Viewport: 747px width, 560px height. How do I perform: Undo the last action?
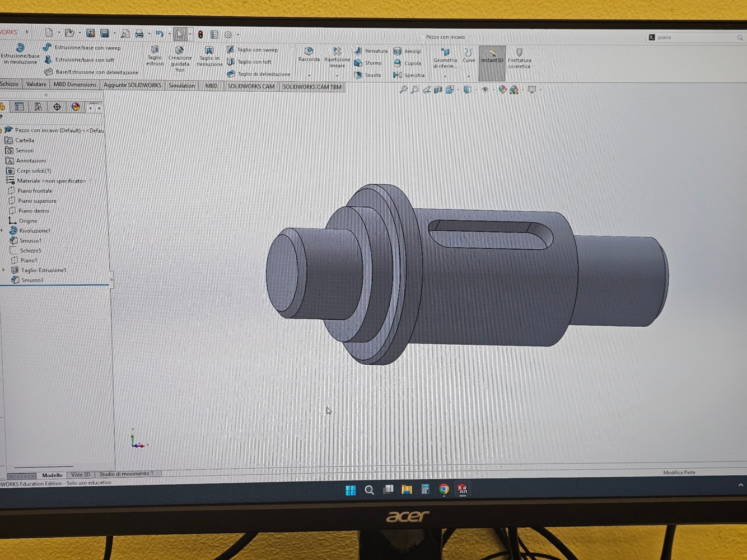[x=159, y=34]
